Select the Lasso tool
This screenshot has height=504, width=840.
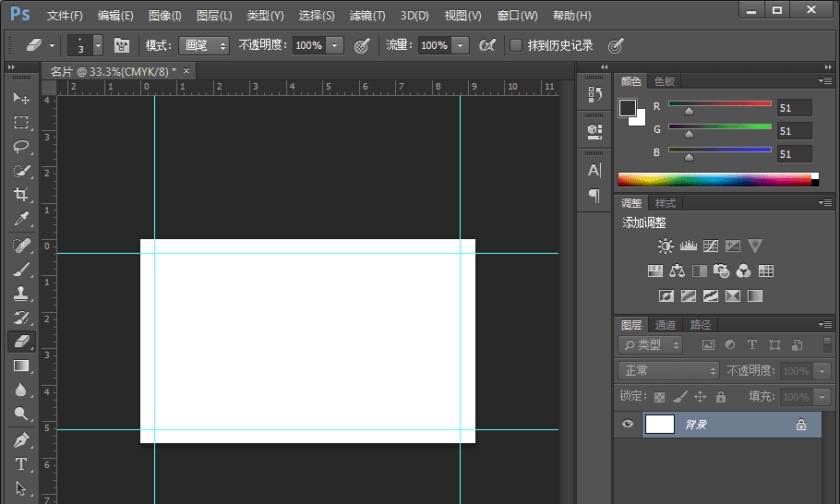point(21,147)
